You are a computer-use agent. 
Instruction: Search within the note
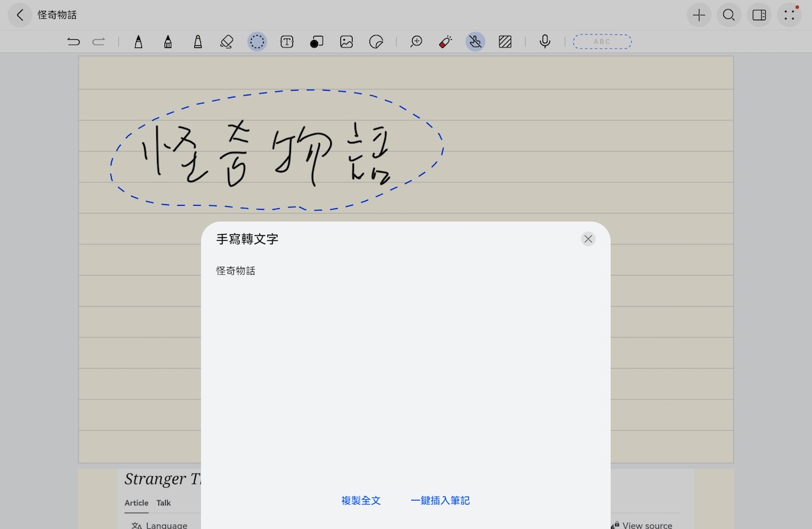click(x=729, y=15)
